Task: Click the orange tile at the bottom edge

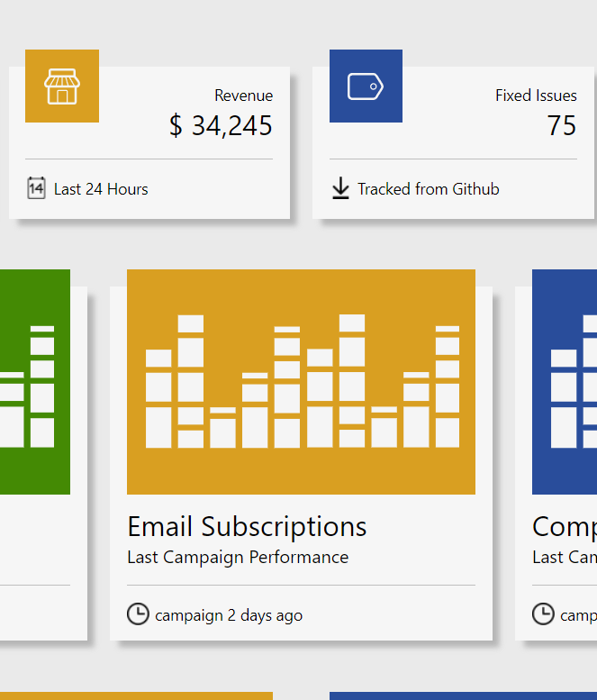Action: click(135, 695)
